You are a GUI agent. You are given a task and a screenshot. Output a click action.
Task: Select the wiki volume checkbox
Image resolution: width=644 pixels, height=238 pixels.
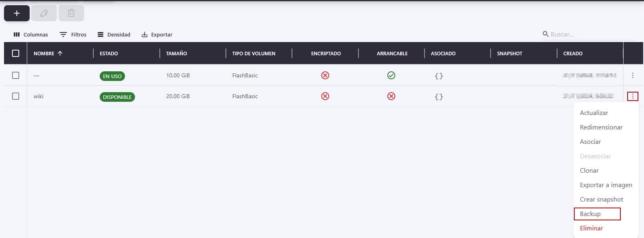16,96
